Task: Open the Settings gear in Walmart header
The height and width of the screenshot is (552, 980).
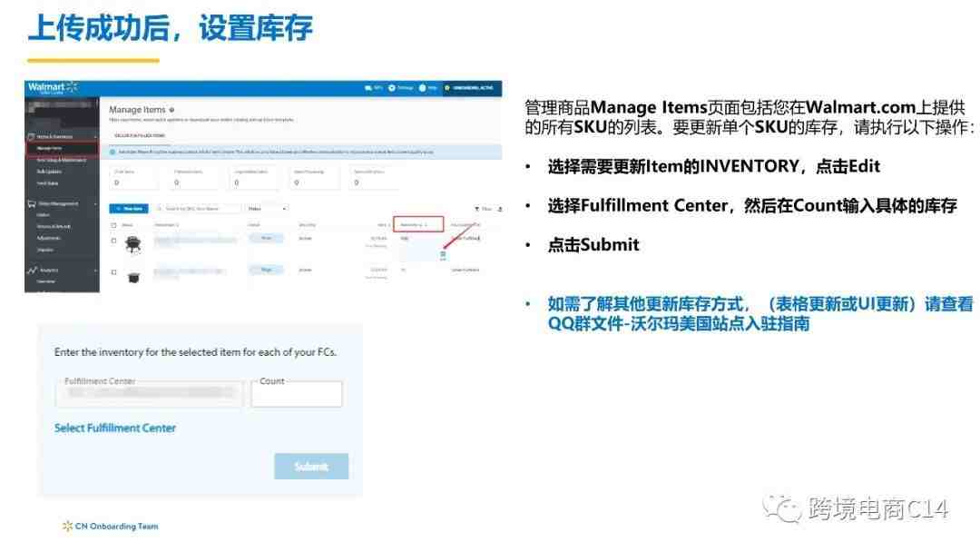Action: tap(392, 88)
